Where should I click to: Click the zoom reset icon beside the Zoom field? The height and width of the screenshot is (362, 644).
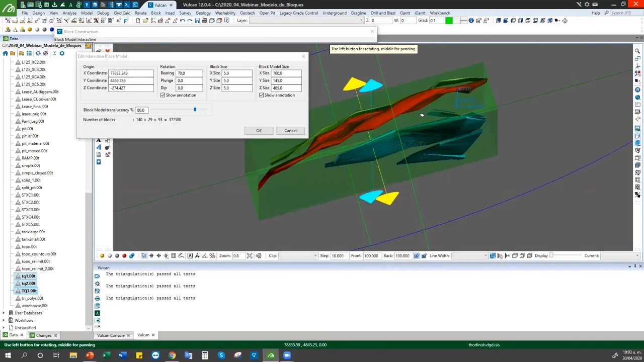pyautogui.click(x=249, y=256)
